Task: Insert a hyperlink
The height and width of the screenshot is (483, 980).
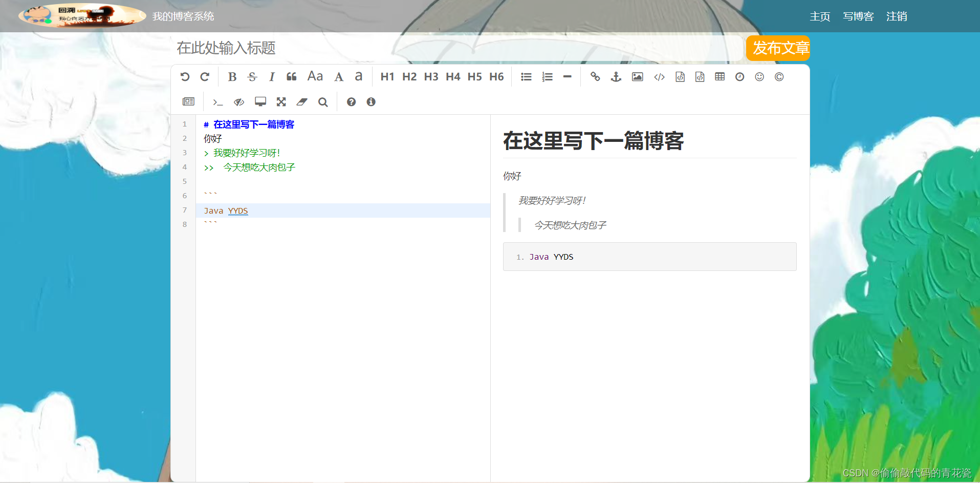Action: (595, 77)
